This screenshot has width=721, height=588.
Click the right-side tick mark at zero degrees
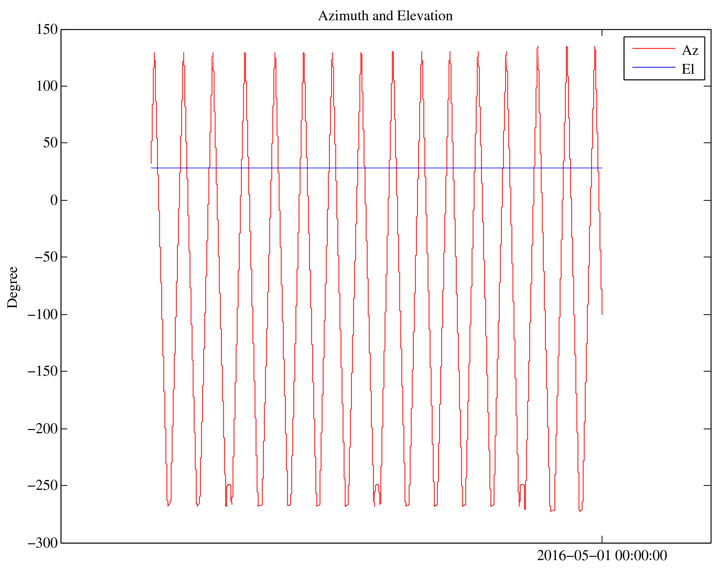pos(707,200)
